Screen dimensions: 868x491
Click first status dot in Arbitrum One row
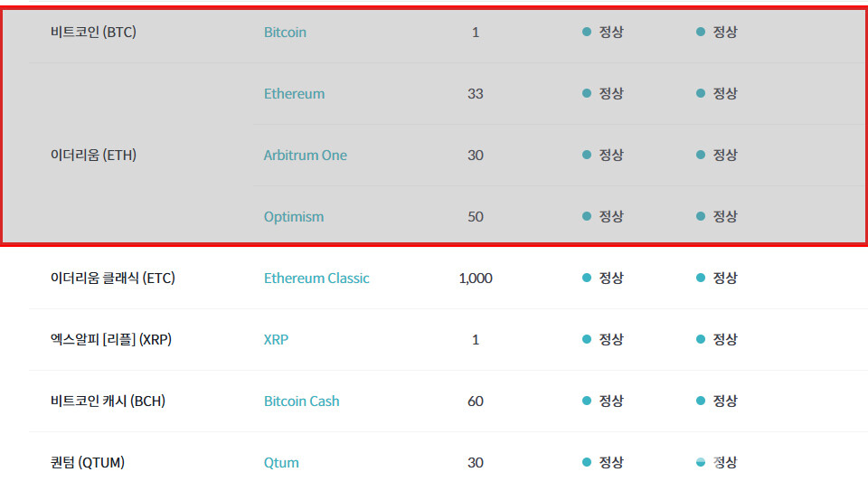[587, 155]
